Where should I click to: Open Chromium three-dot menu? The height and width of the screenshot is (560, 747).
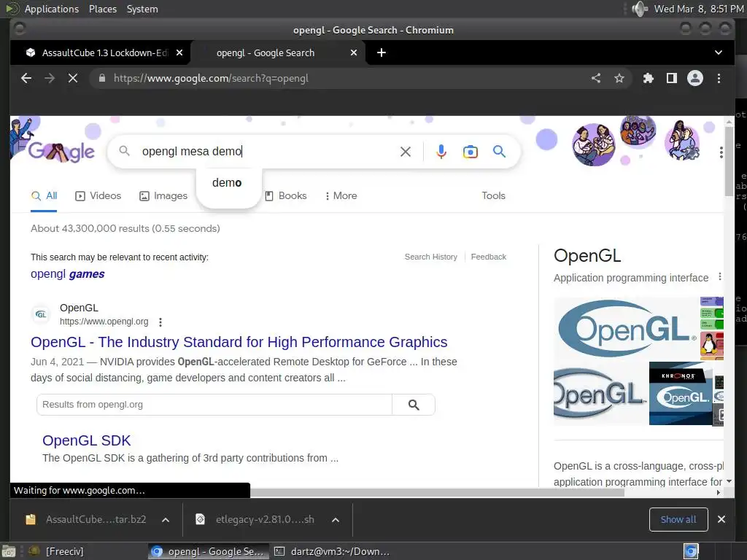coord(719,78)
